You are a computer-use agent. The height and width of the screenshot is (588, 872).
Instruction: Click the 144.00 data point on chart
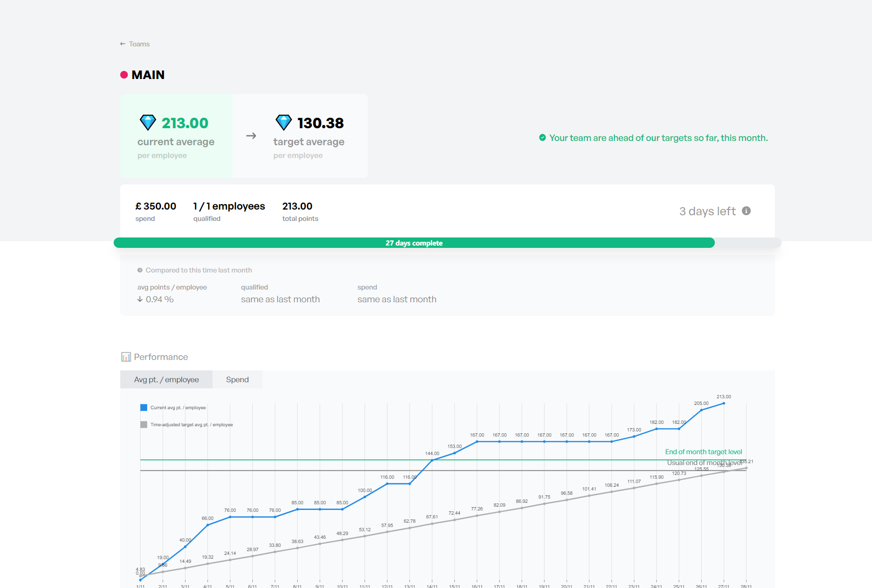click(432, 460)
